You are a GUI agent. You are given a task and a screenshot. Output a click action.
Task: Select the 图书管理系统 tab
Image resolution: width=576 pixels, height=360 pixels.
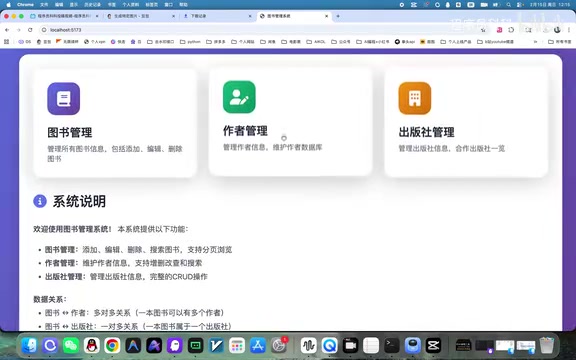coord(293,16)
